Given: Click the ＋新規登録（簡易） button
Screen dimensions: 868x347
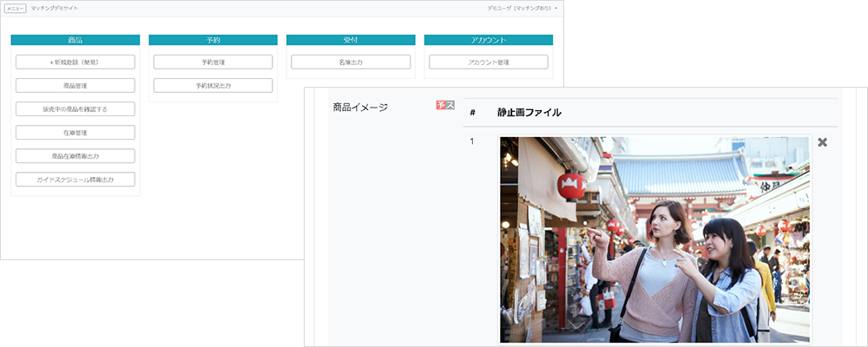Looking at the screenshot, I should click(76, 62).
